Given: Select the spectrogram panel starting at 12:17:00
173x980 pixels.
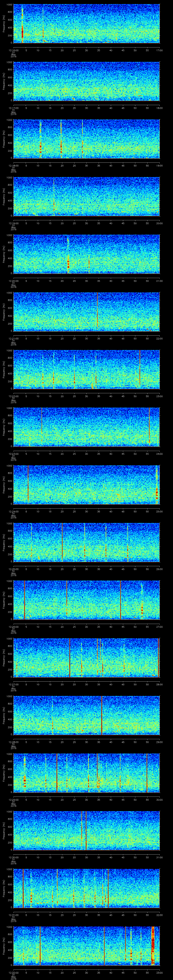Looking at the screenshot, I should pos(87,81).
